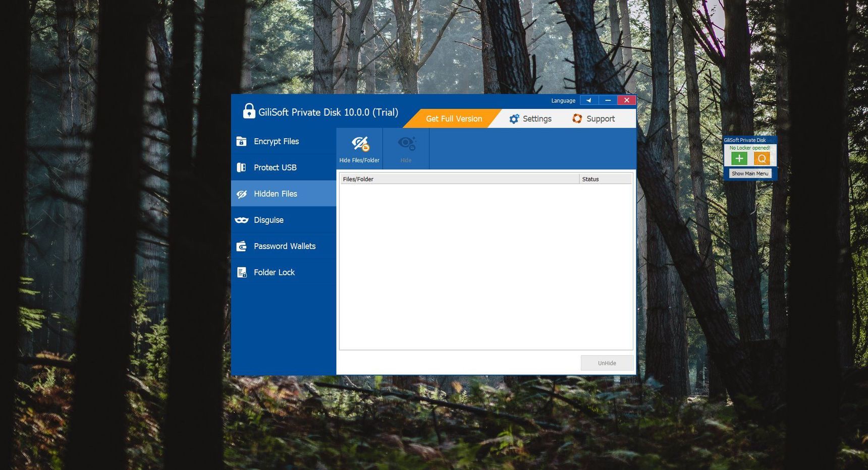
Task: Minimize the GiliSoft Private Disk window
Action: (x=608, y=100)
